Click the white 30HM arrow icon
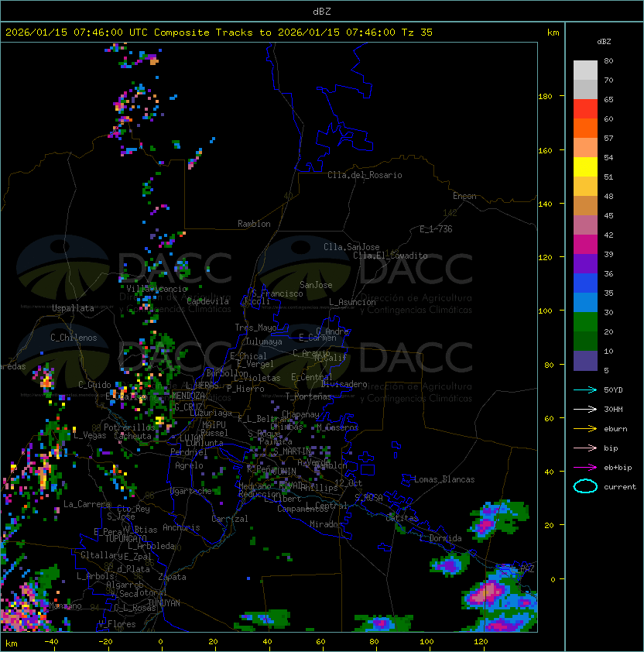This screenshot has width=644, height=652. click(585, 409)
